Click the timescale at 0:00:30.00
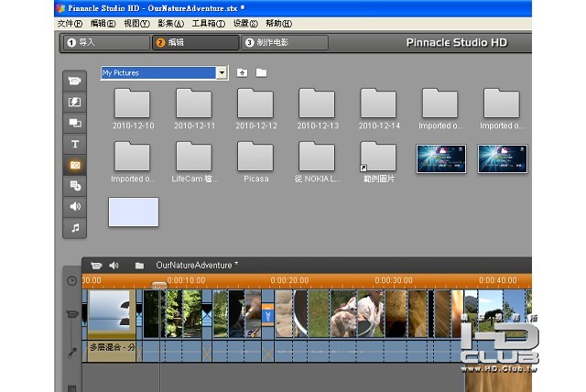Screen dimensions: 586x392 pos(394,280)
